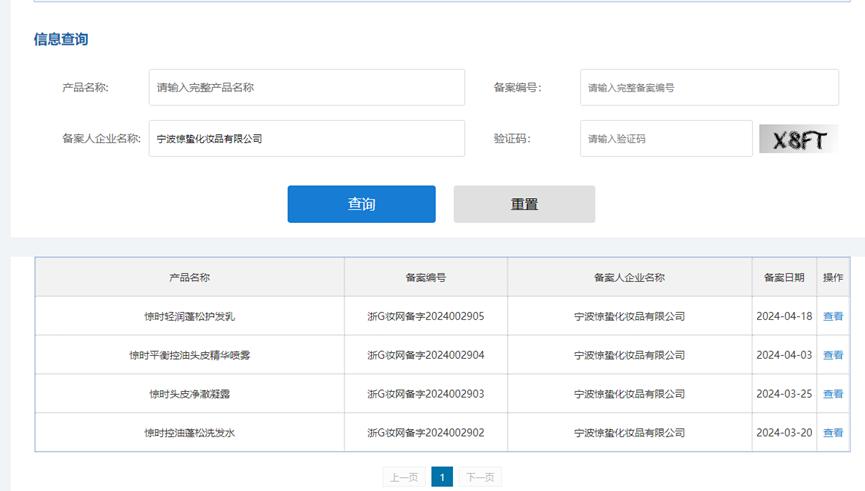
Task: Open 查看 link for 惊时头皮净澈凝露
Action: pyautogui.click(x=833, y=394)
